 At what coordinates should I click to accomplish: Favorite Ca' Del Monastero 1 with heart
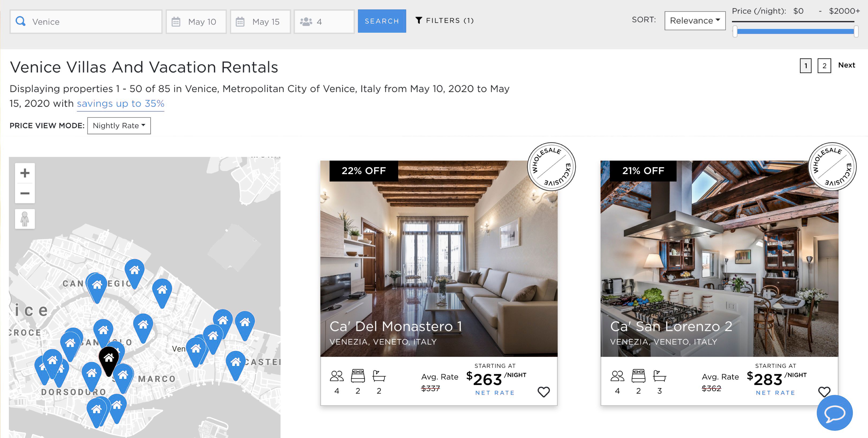coord(544,392)
